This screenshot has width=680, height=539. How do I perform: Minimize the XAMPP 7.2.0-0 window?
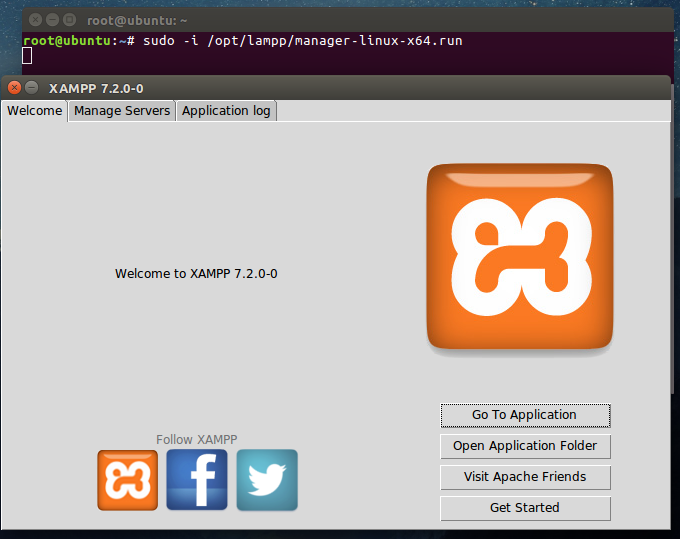[31, 88]
